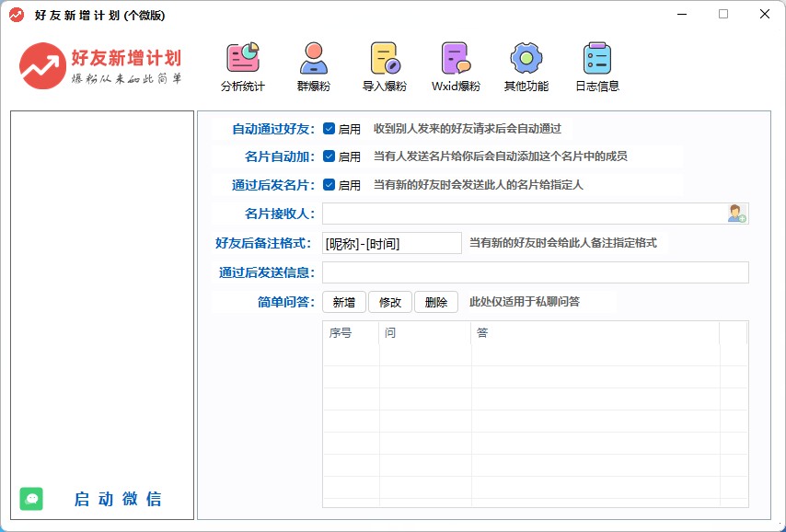Viewport: 786px width, 532px height.
Task: Show the 日志信息 log icon
Action: [597, 59]
